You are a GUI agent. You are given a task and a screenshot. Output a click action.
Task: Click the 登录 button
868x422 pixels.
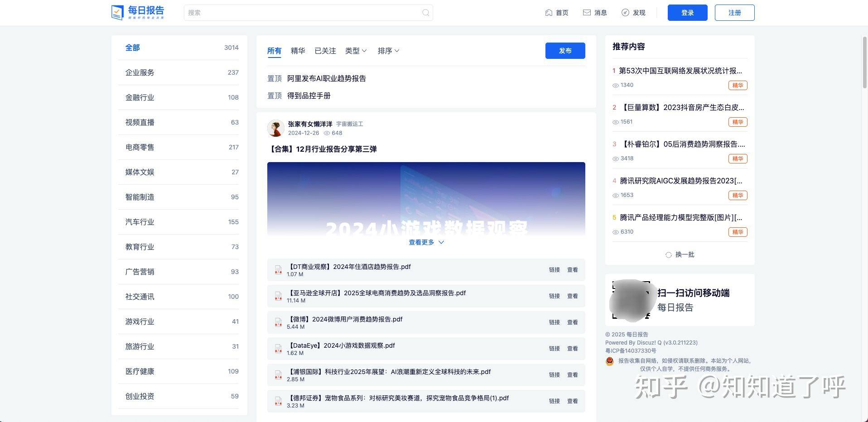tap(687, 13)
